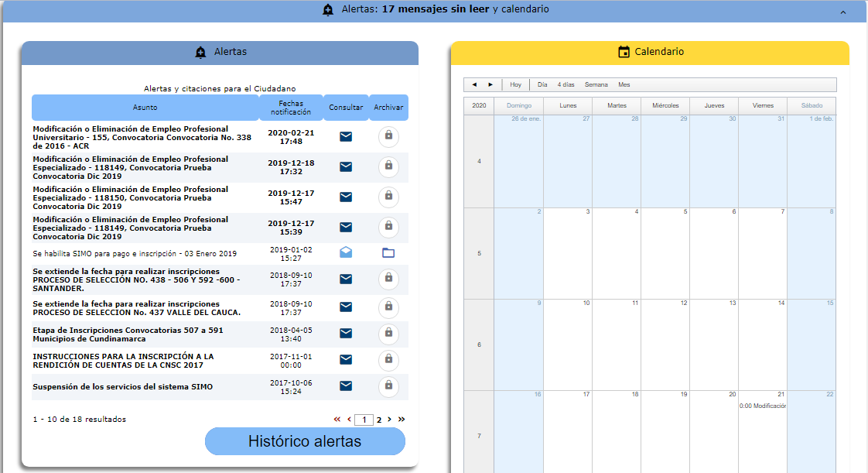Open Histórico alertas
868x473 pixels.
pyautogui.click(x=304, y=440)
